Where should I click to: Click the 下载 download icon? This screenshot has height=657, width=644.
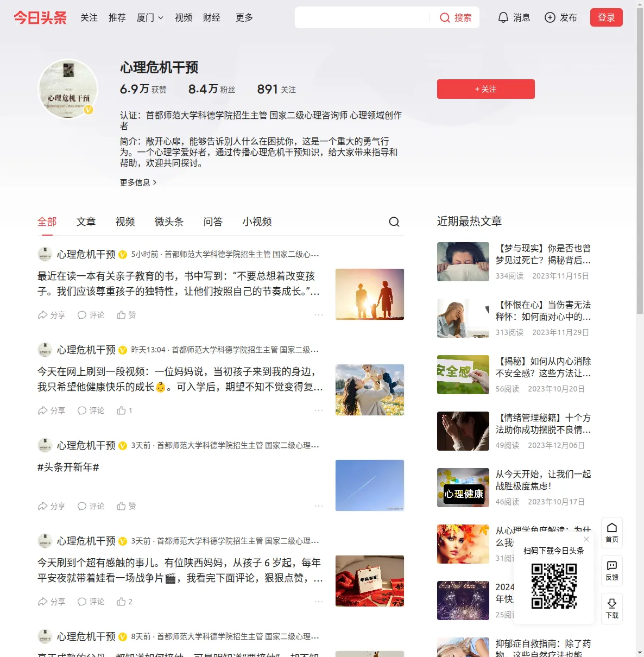pyautogui.click(x=612, y=608)
